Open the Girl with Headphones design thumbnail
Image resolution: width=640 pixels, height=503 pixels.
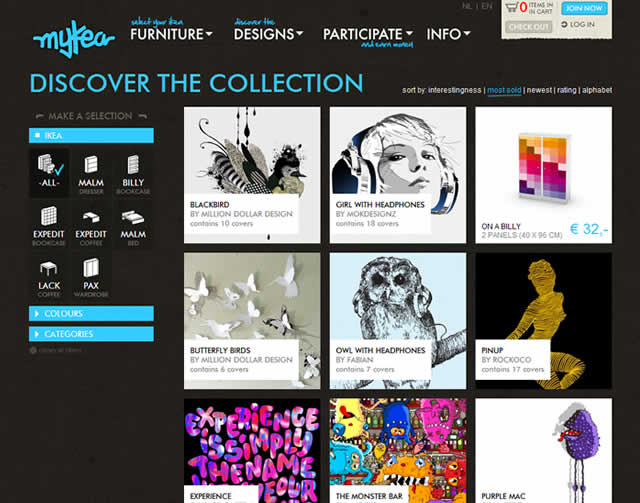coord(398,175)
